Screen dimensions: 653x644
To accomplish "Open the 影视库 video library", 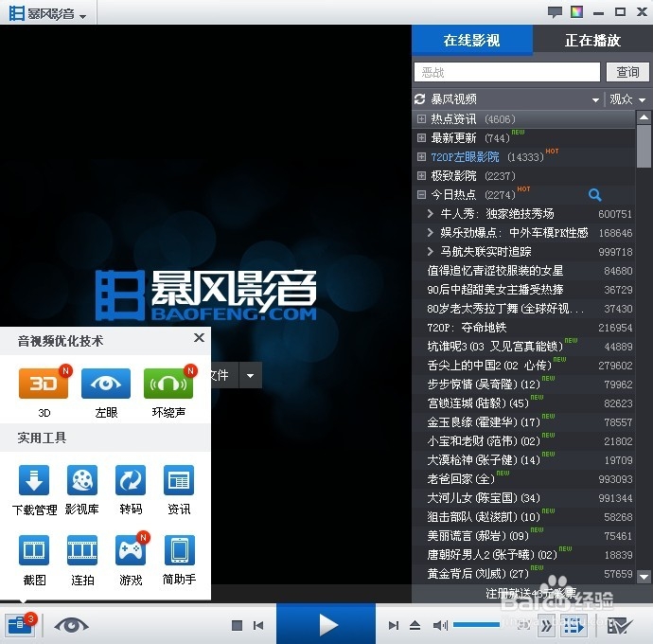I will pos(82,480).
